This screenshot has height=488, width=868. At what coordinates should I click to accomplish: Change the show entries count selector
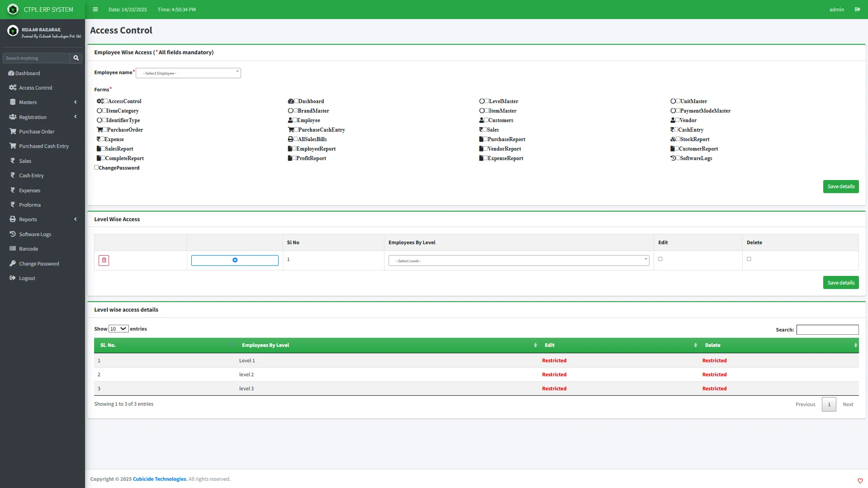[x=119, y=329]
